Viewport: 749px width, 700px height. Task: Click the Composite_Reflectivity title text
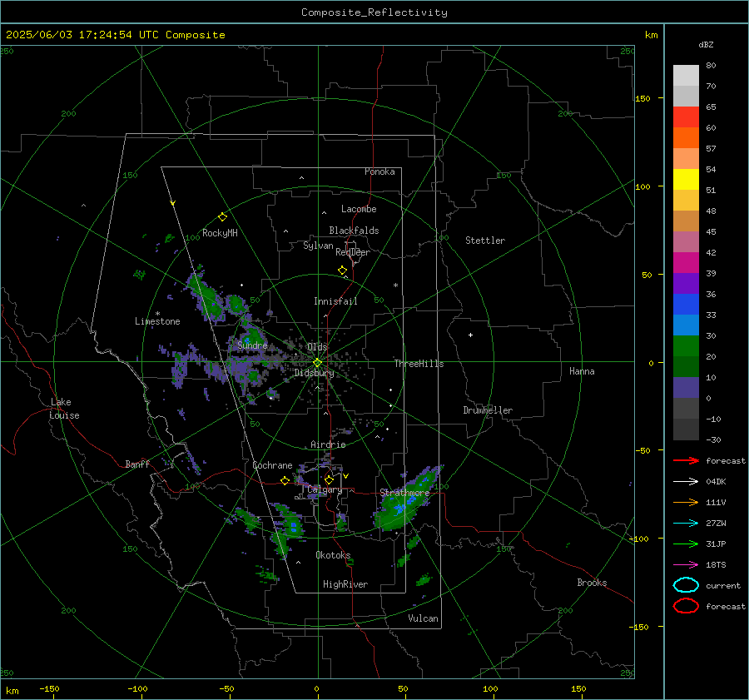[374, 12]
